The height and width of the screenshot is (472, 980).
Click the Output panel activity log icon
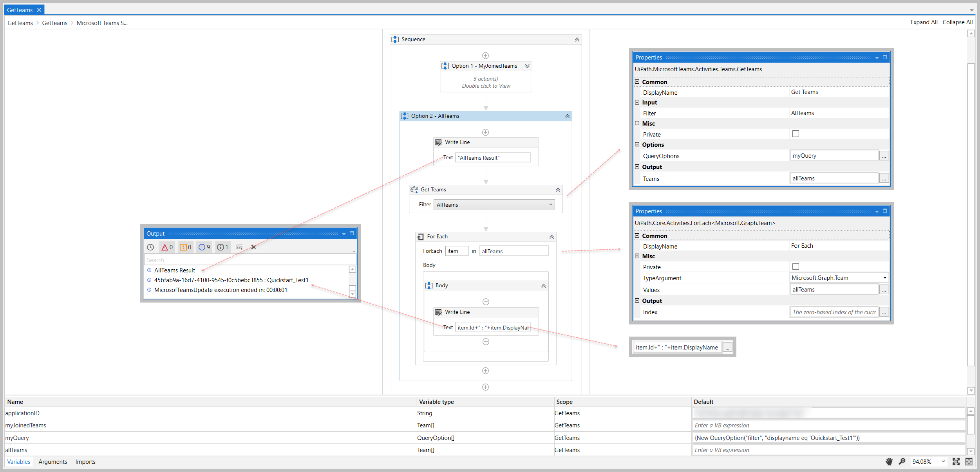(239, 247)
